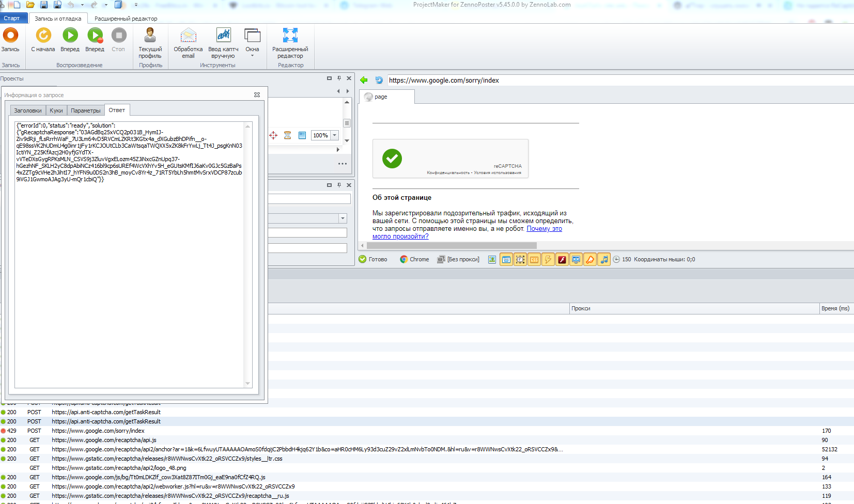Toggle Flash plugin icon in status bar

click(x=562, y=259)
